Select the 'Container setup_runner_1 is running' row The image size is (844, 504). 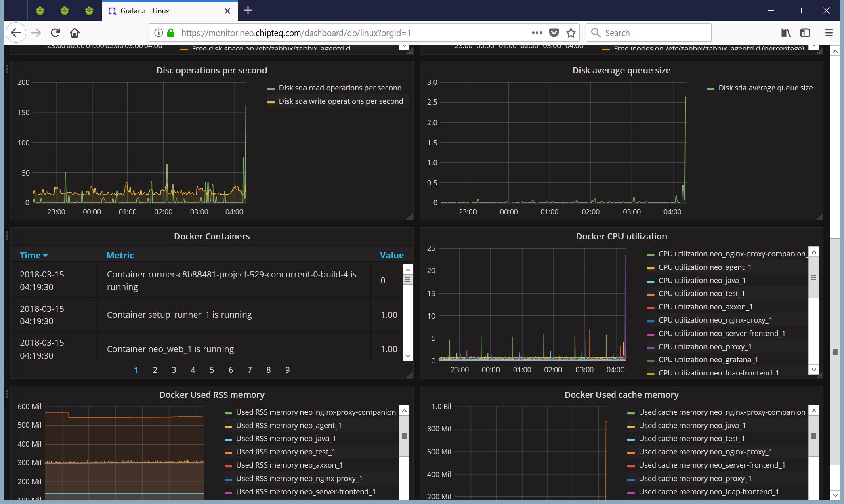pyautogui.click(x=207, y=315)
